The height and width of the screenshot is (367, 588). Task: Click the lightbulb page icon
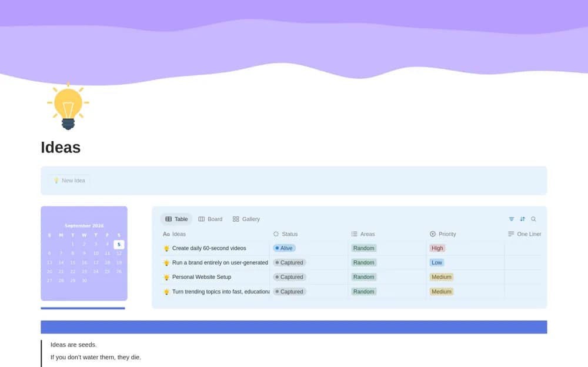[x=68, y=106]
